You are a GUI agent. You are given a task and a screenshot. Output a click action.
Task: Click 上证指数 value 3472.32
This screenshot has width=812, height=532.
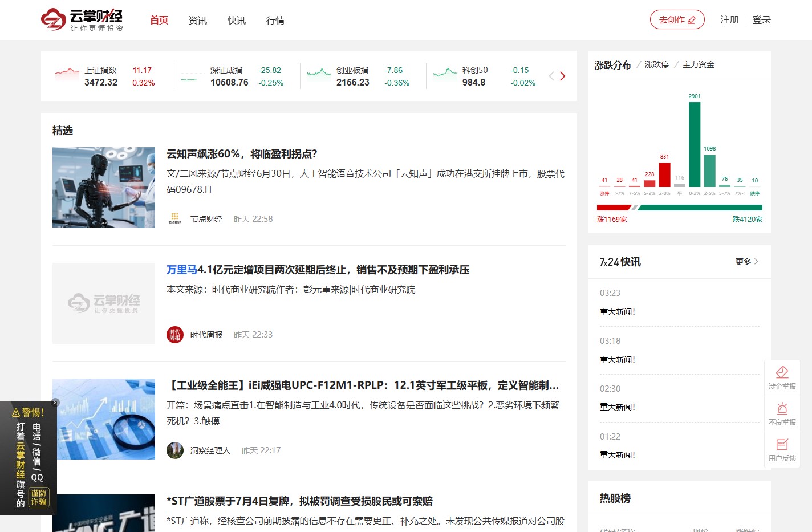coord(101,82)
